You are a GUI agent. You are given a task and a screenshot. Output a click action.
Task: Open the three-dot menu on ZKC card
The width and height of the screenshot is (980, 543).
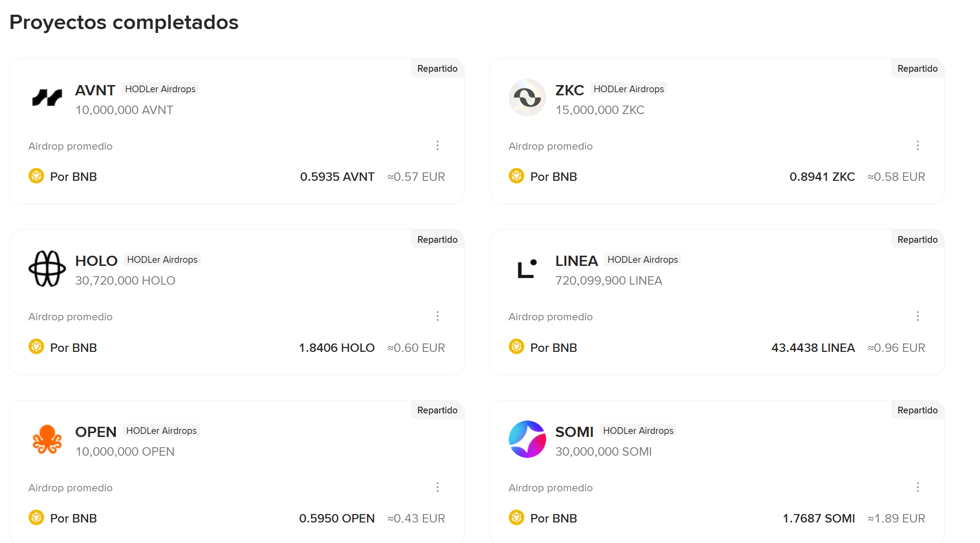pos(918,146)
